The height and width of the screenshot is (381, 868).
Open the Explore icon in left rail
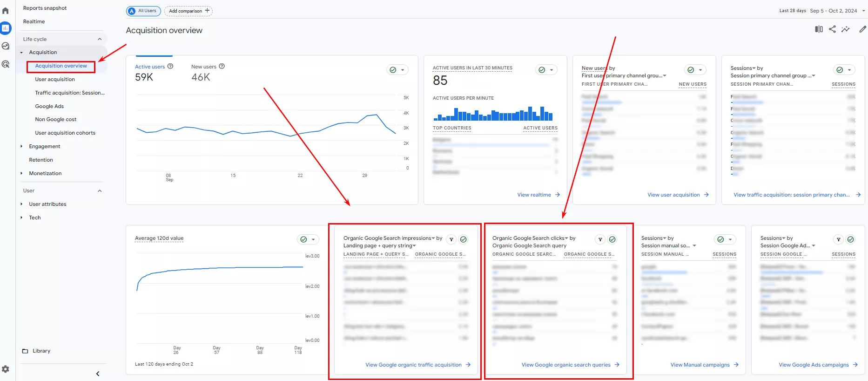click(6, 46)
